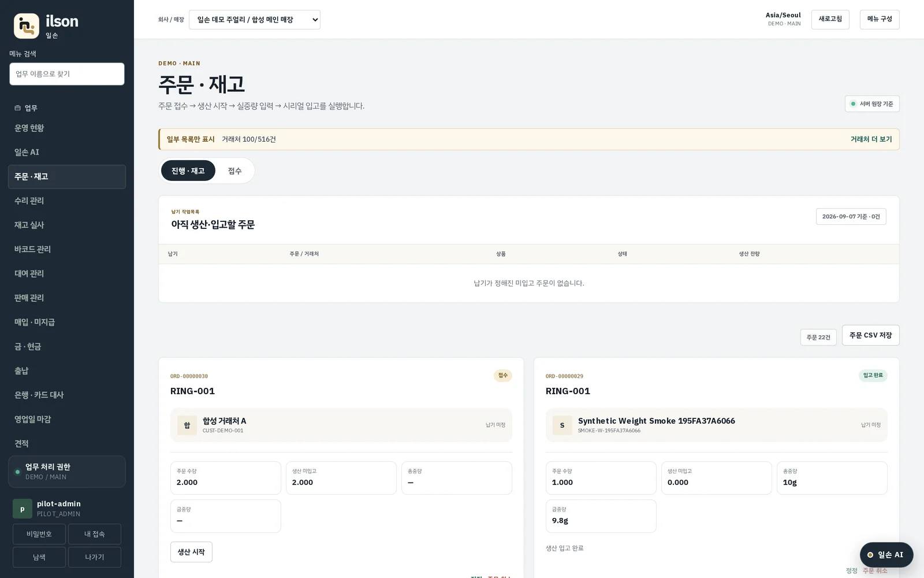This screenshot has width=924, height=578.
Task: Open the floating 일손 AI assistant button
Action: click(886, 555)
